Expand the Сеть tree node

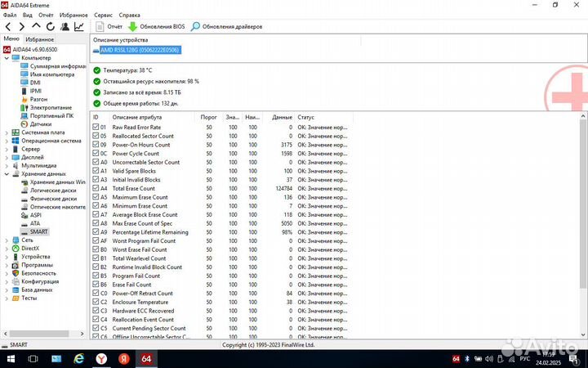(7, 240)
